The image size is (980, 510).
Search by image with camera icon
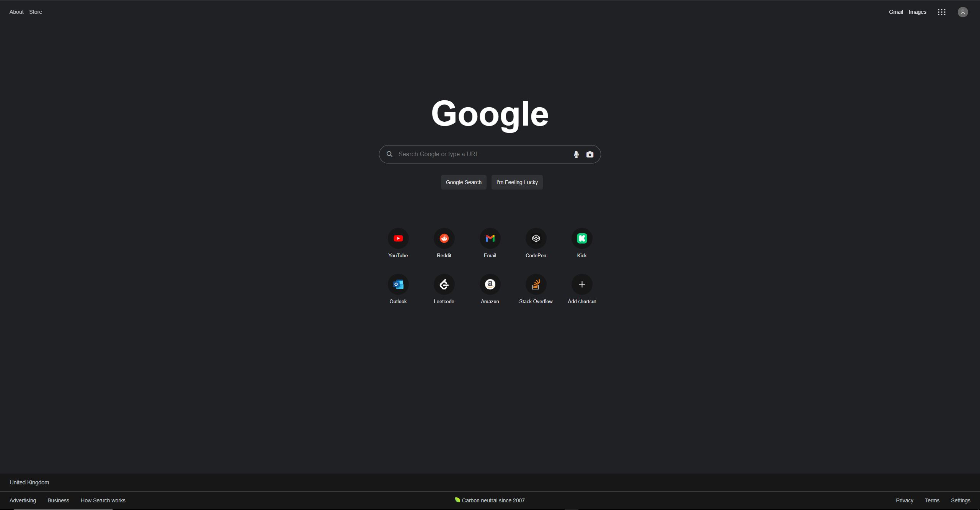(590, 154)
